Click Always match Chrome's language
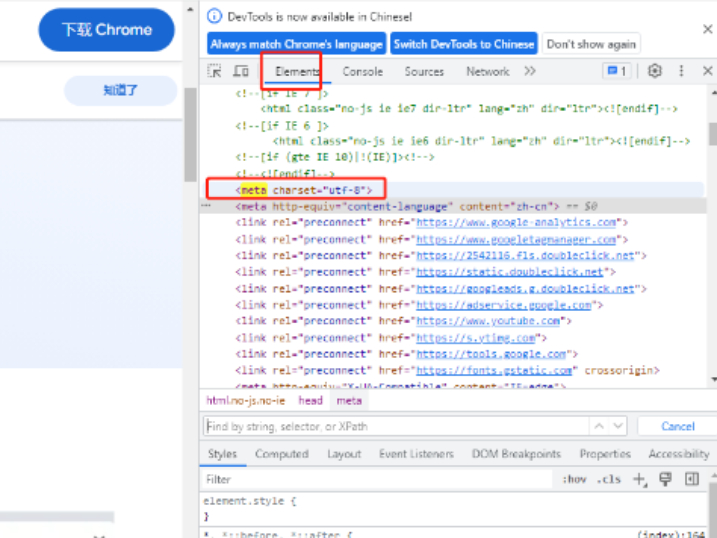 [296, 44]
